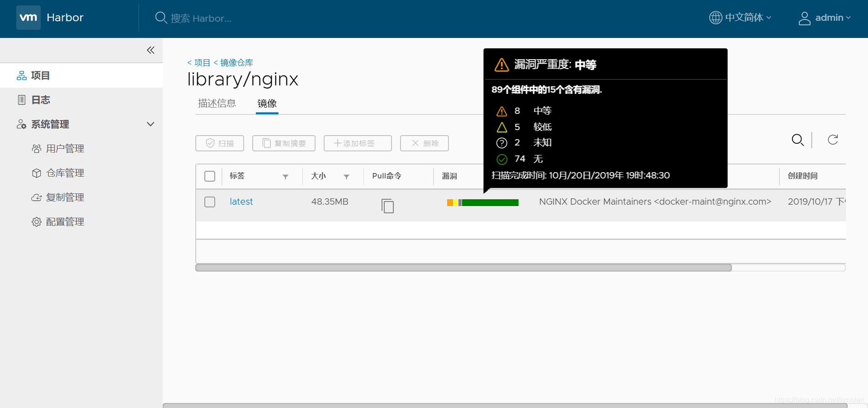Click the NGINX Docker Maintainers author cell
This screenshot has height=408, width=868.
(655, 202)
